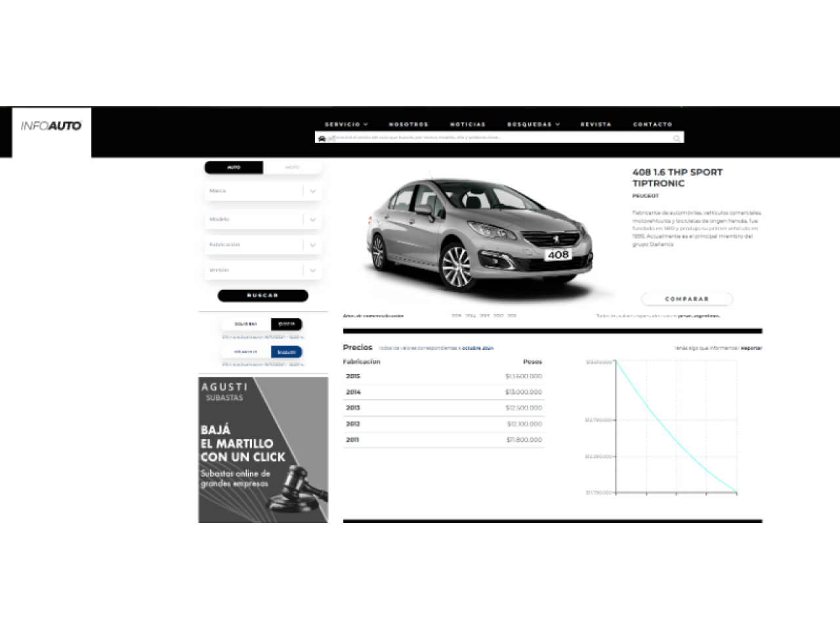Screen dimensions: 840x630
Task: Open the Servicio menu
Action: point(346,124)
